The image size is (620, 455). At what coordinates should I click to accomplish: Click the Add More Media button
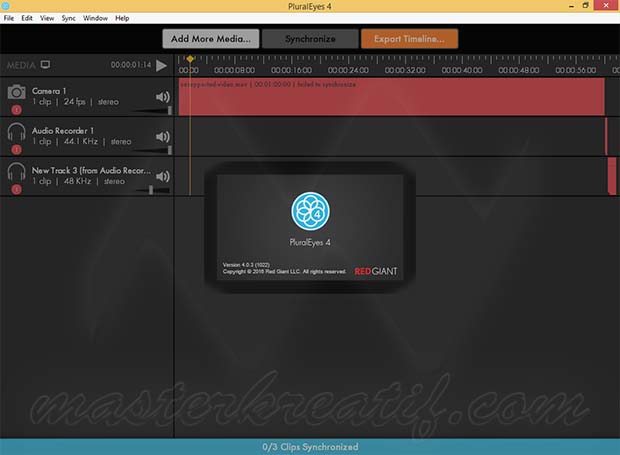(x=211, y=39)
